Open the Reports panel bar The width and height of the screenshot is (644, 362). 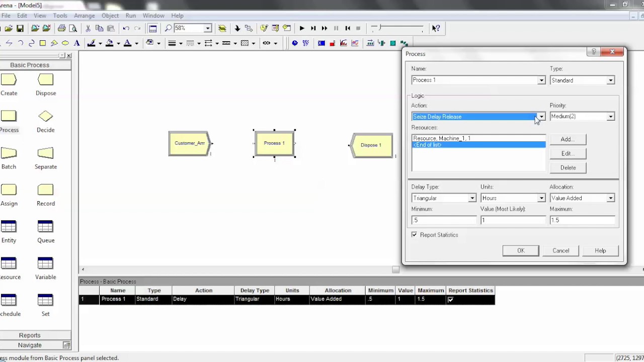30,335
